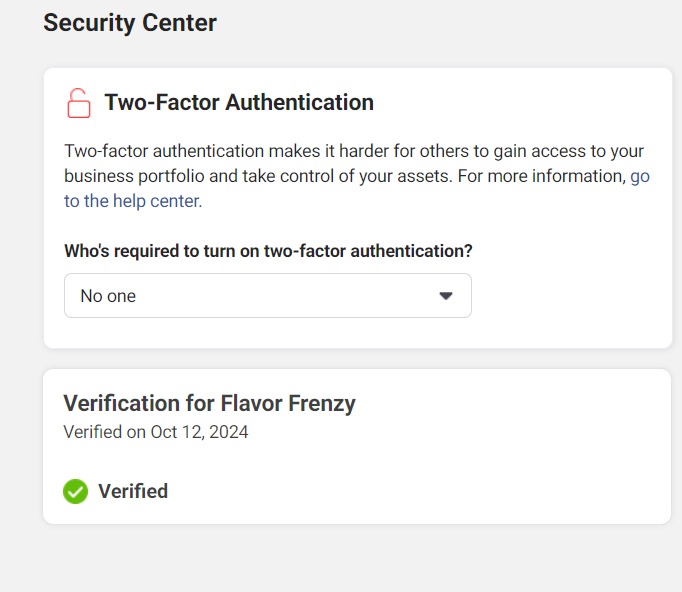Select the "No one" text in combo box
Image resolution: width=682 pixels, height=592 pixels.
tap(108, 296)
